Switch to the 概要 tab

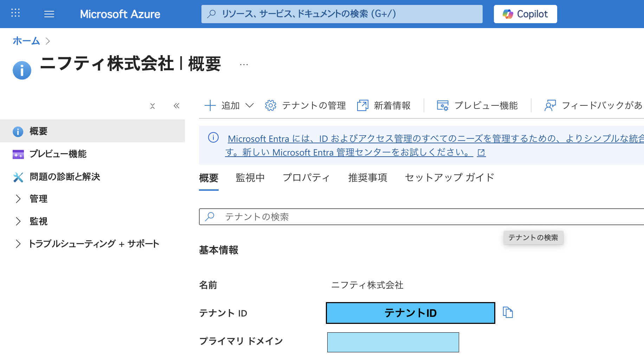(x=209, y=178)
